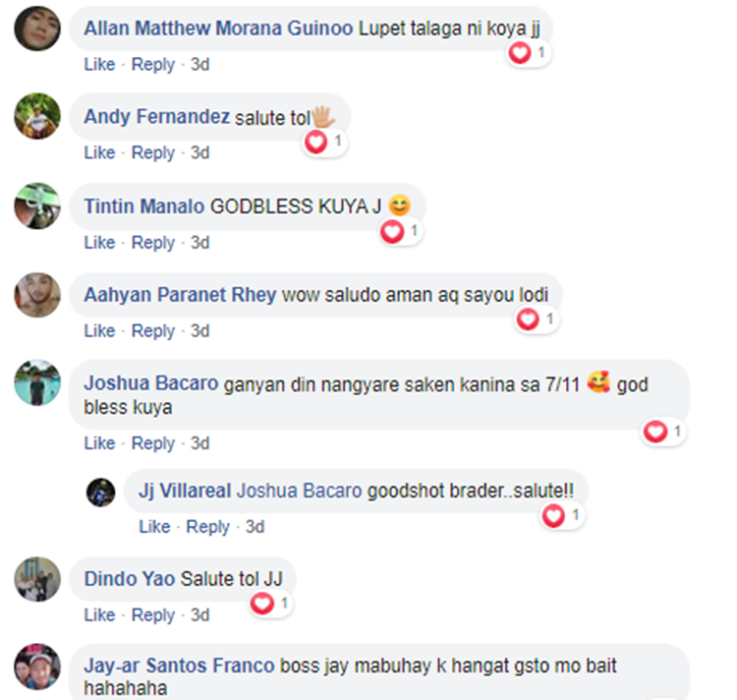Open Andy Fernandez's profile picture
This screenshot has width=737, height=700.
click(37, 116)
